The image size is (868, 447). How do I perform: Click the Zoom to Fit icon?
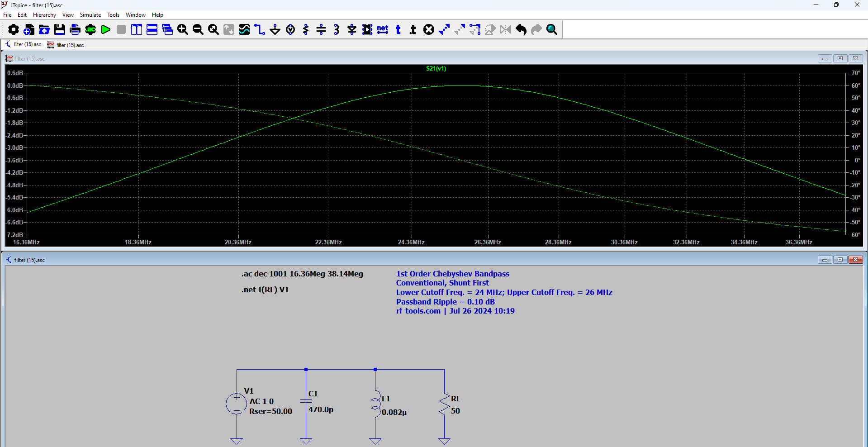213,29
